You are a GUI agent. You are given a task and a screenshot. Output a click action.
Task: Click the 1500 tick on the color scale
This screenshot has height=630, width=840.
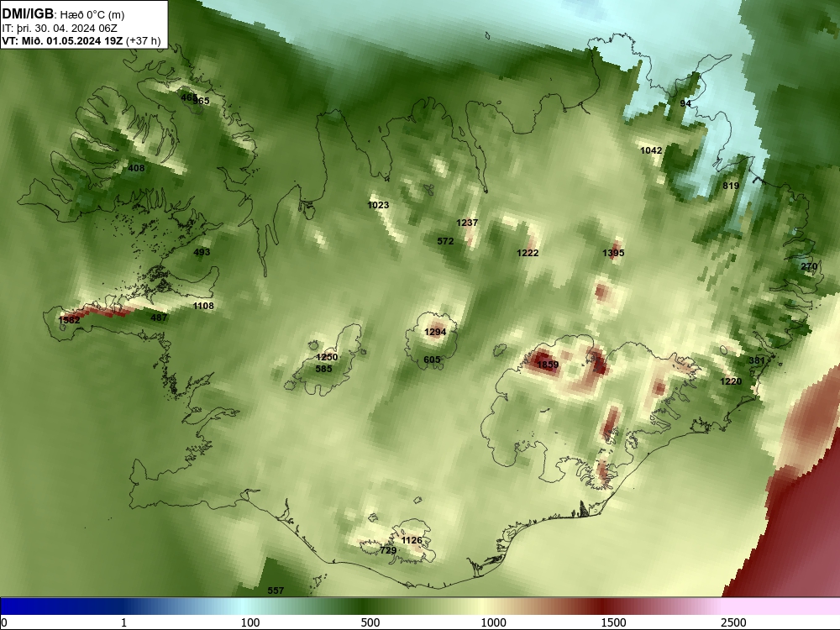[x=613, y=622]
